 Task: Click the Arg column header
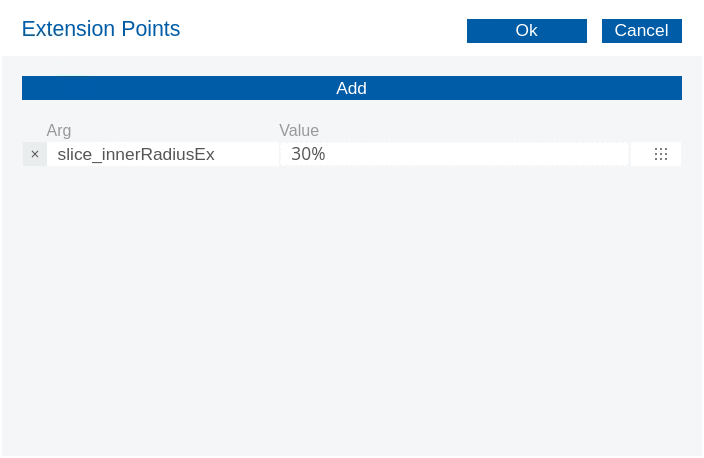[x=59, y=130]
